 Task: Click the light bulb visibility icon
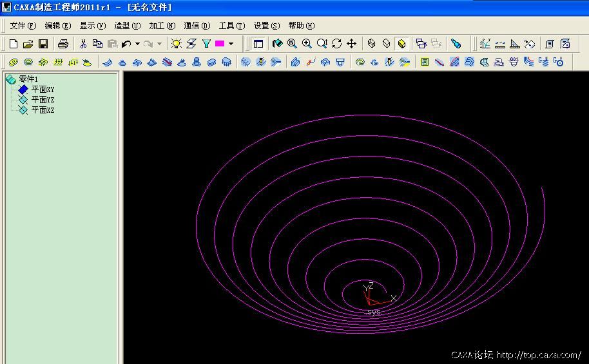(176, 44)
